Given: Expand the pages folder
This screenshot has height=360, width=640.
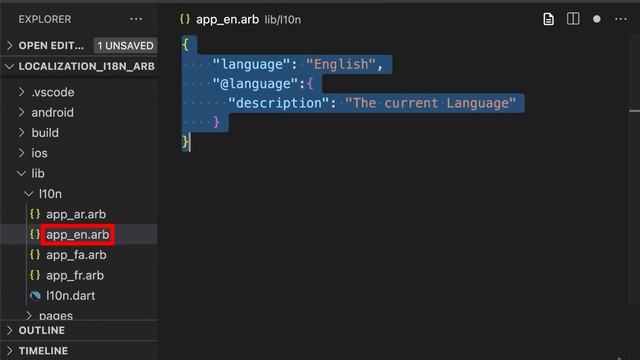Looking at the screenshot, I should 29,316.
